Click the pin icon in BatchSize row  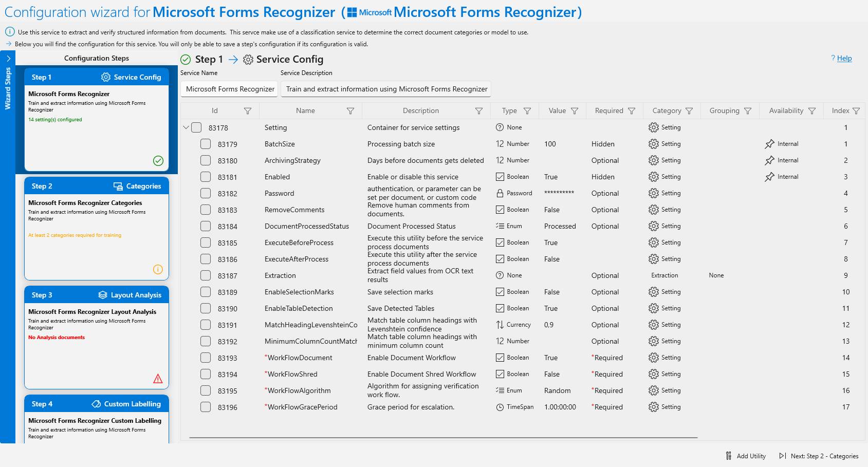769,144
